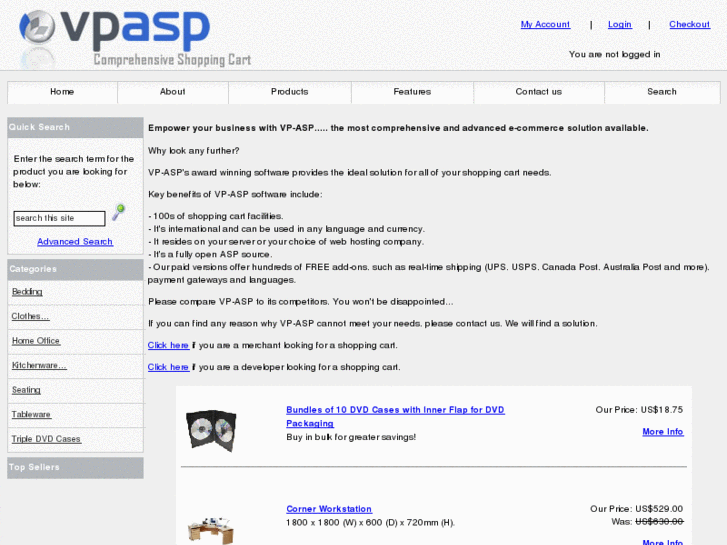Click the magnifying glass search icon

(119, 212)
